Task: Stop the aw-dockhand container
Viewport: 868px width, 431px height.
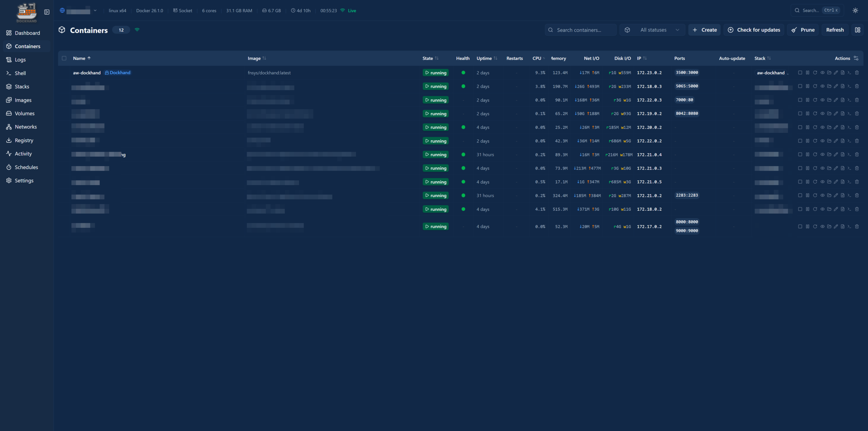Action: pos(800,73)
